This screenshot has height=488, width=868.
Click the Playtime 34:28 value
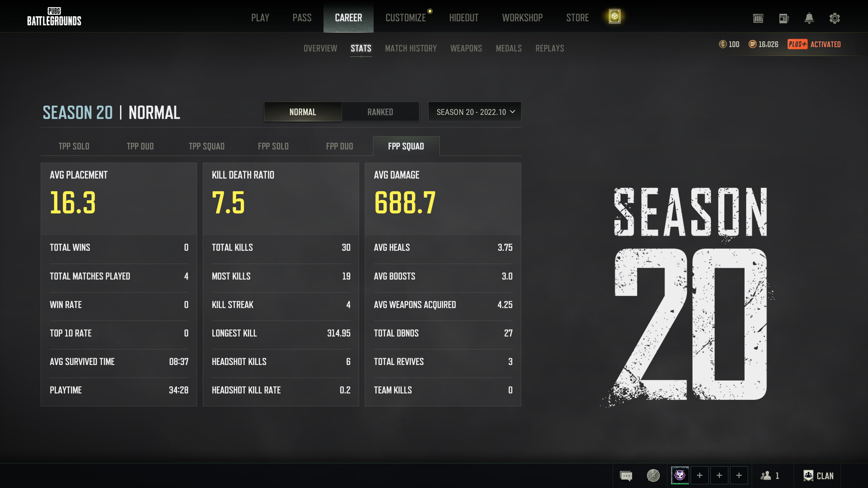coord(179,390)
